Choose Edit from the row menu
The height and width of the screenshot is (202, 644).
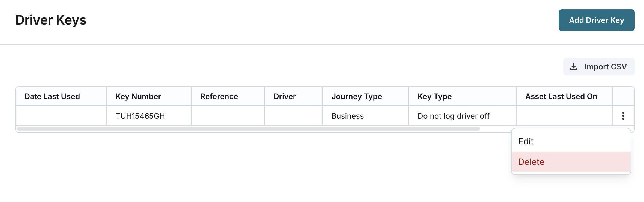click(526, 141)
